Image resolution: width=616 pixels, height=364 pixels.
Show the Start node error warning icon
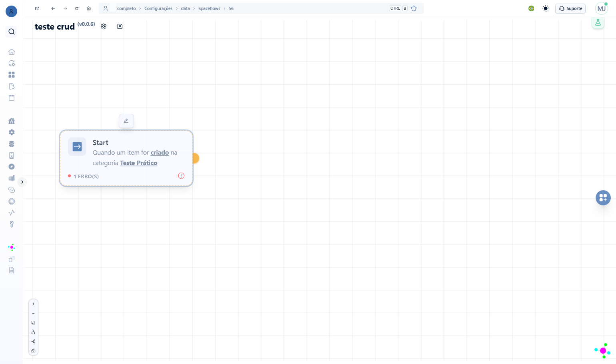tap(181, 176)
